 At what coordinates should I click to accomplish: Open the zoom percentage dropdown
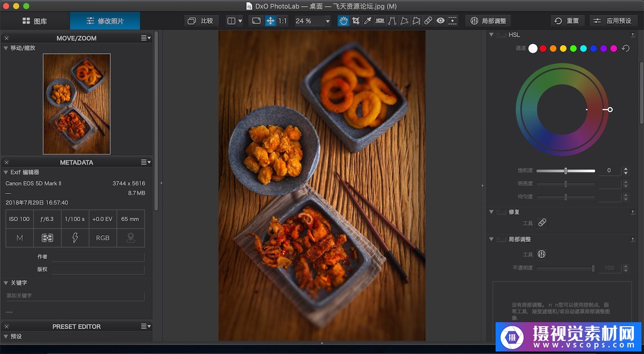point(328,21)
